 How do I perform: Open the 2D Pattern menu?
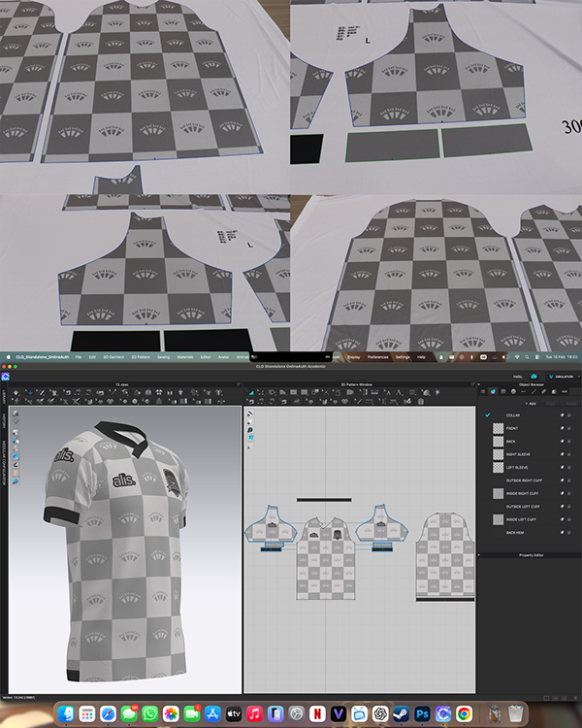(141, 357)
